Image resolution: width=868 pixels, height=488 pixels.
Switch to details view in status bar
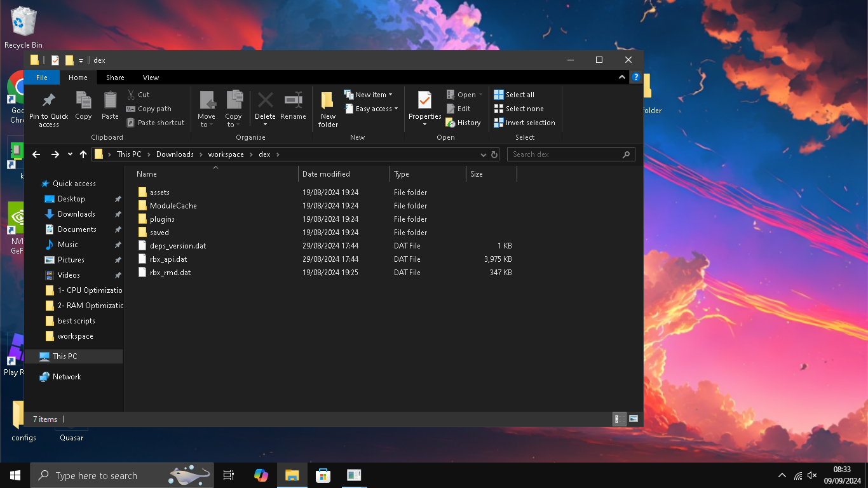coord(618,419)
